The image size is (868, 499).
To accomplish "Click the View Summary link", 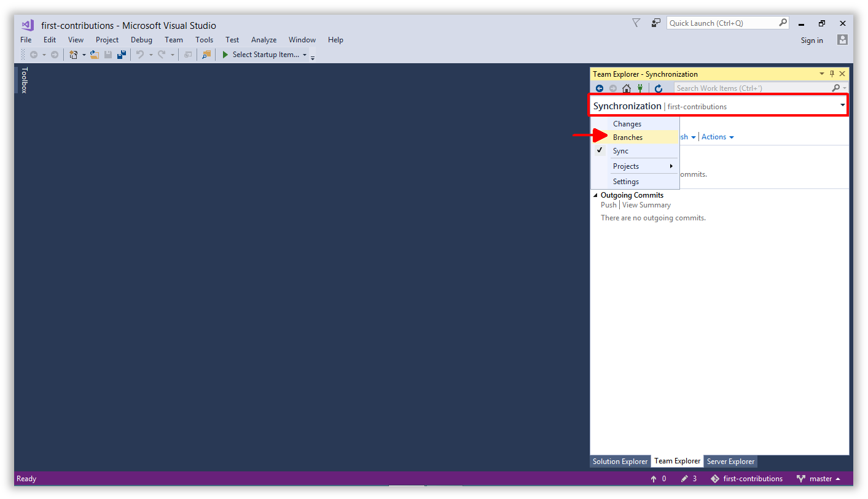I will (646, 205).
